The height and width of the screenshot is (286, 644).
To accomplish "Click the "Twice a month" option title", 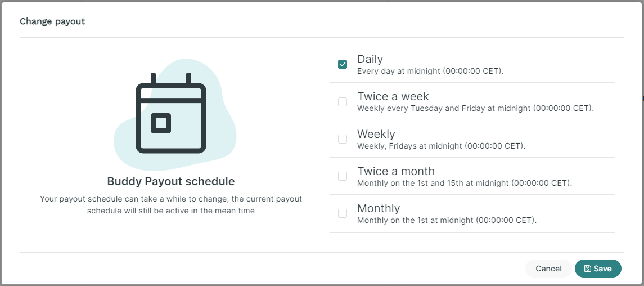I will click(x=396, y=171).
